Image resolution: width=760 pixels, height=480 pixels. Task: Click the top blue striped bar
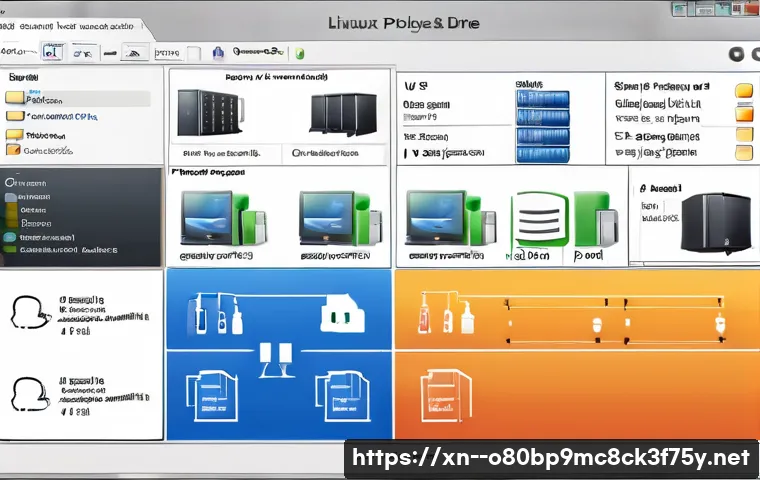tap(541, 101)
